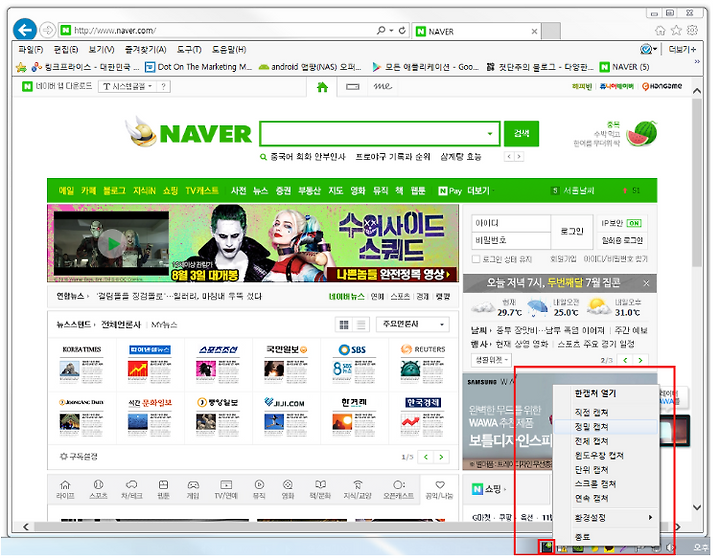Select 한캡처 열기 in context menu

point(606,393)
